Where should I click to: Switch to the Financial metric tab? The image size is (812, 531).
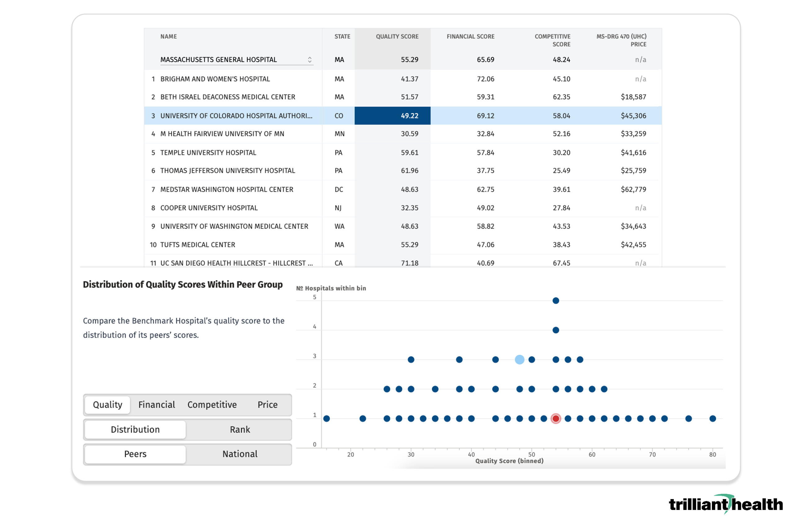pyautogui.click(x=156, y=405)
